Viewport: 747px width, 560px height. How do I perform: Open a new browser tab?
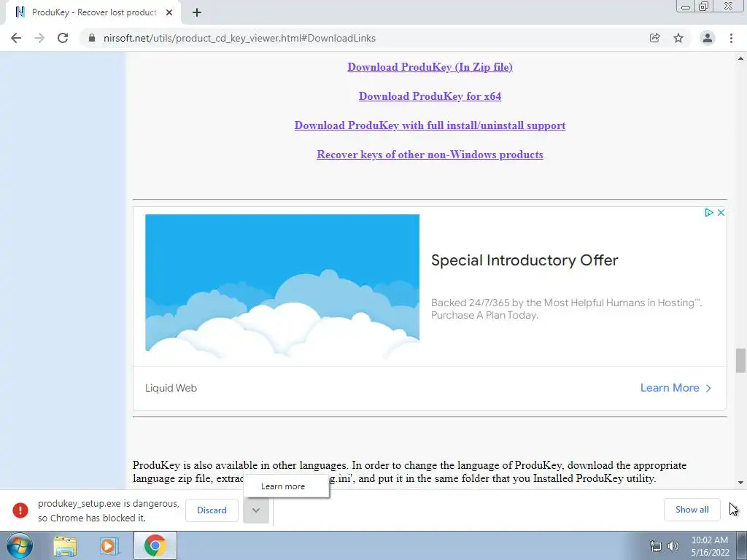[x=197, y=12]
